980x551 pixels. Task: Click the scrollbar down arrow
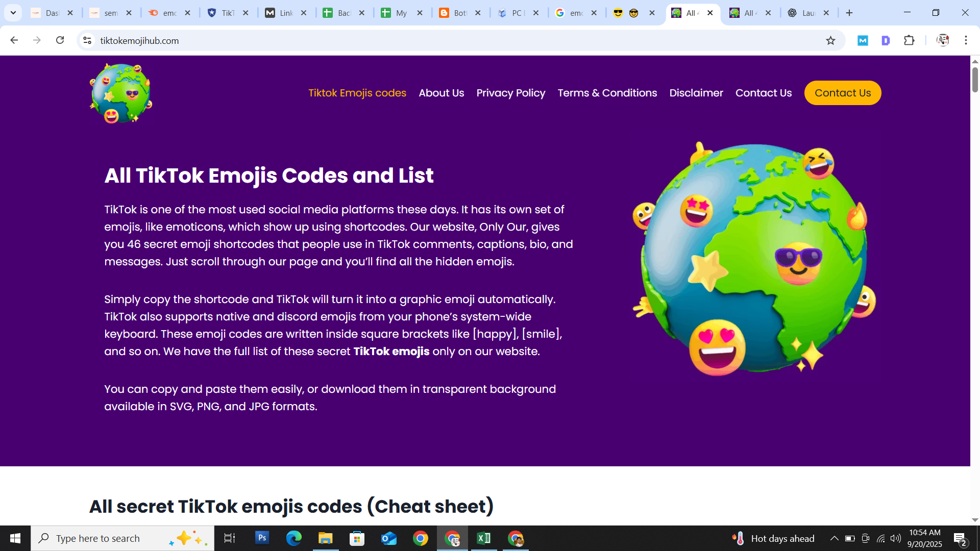tap(975, 520)
